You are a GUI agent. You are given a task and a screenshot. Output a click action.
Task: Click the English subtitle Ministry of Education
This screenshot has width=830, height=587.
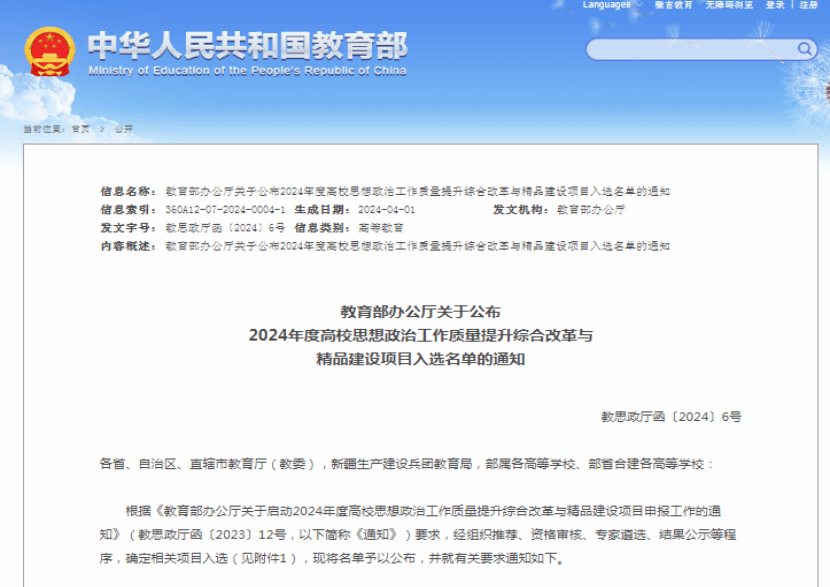click(x=247, y=70)
